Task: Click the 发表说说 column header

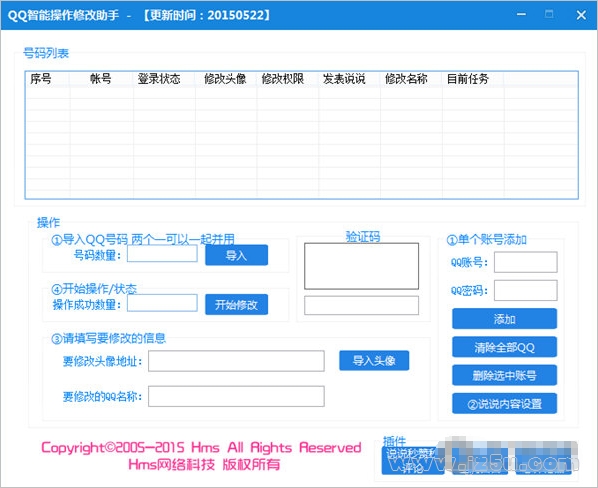Action: click(349, 79)
